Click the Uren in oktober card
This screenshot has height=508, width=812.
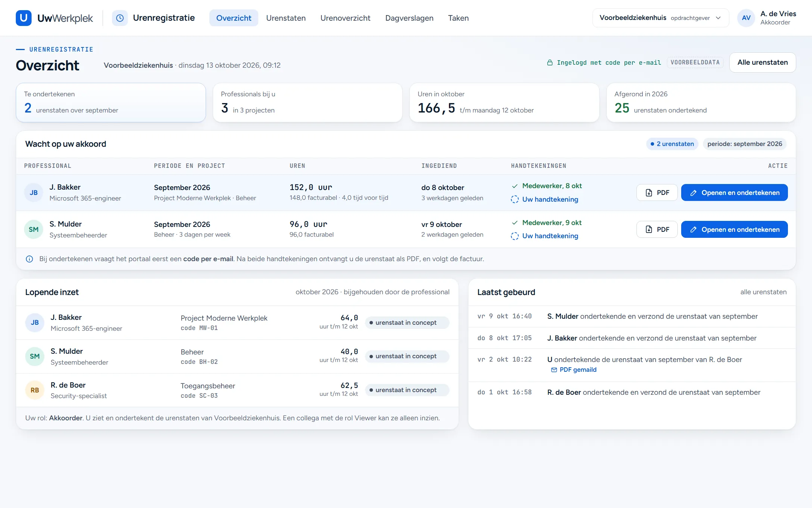504,102
